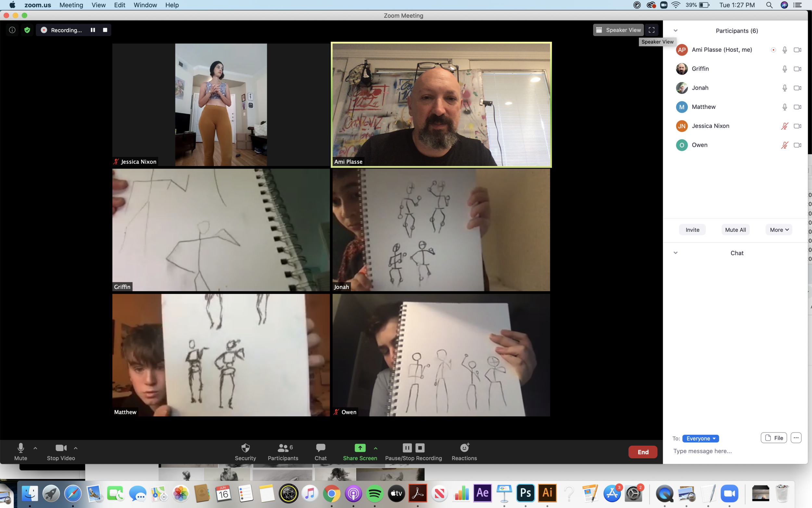Click the File button in chat
Viewport: 812px width, 508px height.
[x=774, y=438]
